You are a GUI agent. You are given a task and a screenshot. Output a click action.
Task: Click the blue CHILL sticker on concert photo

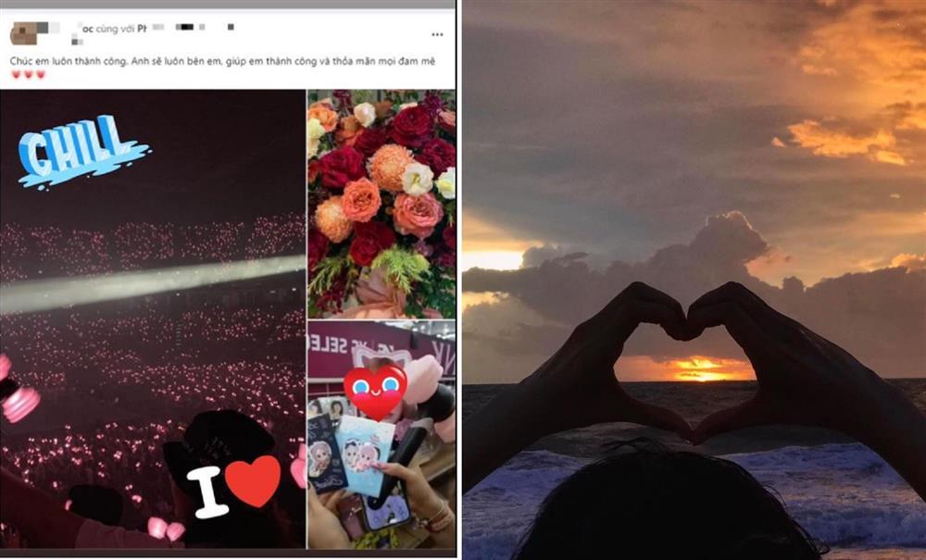point(82,152)
